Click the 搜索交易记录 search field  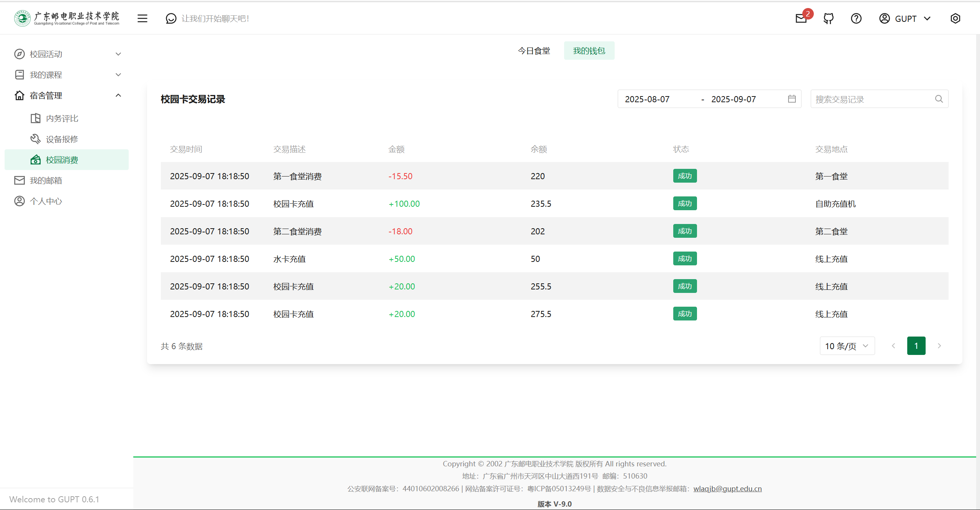(872, 99)
